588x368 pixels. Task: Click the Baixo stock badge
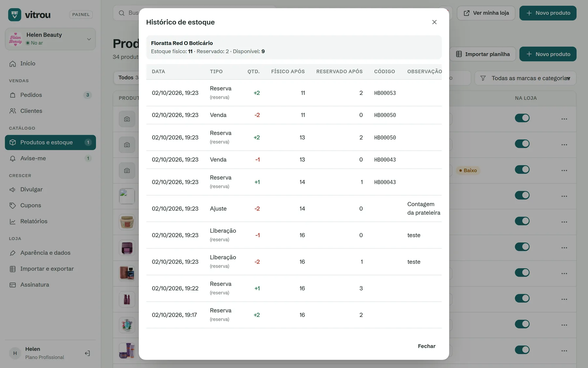(x=468, y=170)
